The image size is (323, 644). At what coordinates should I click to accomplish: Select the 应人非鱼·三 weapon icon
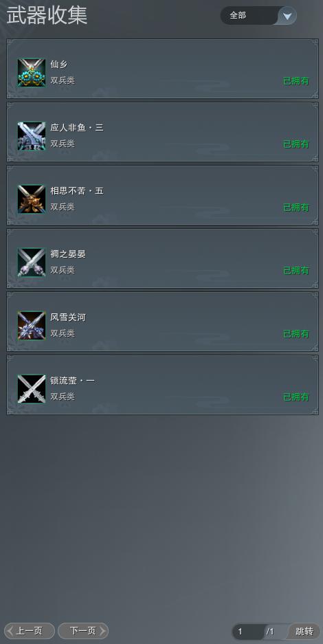[32, 136]
